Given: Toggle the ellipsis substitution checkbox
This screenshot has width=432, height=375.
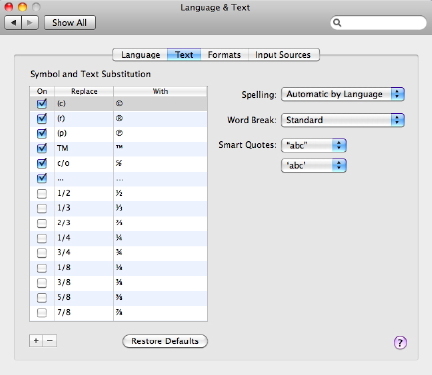Looking at the screenshot, I should (x=42, y=178).
